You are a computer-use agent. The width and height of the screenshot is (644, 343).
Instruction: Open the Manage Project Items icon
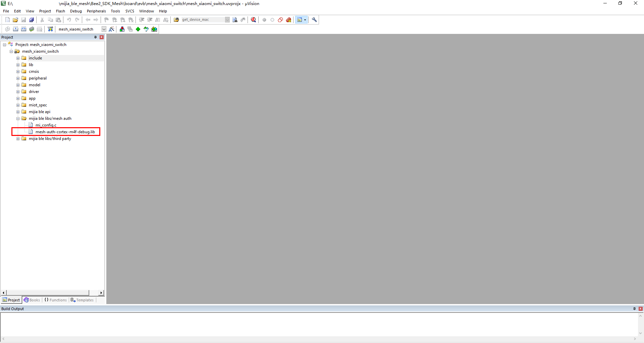(x=122, y=29)
